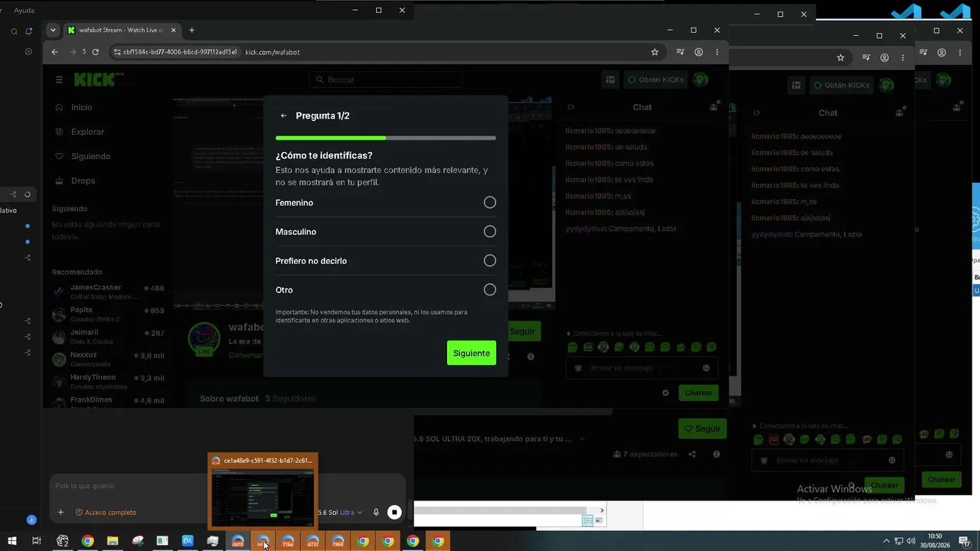Open emoji picker in middle background window chat

click(892, 461)
